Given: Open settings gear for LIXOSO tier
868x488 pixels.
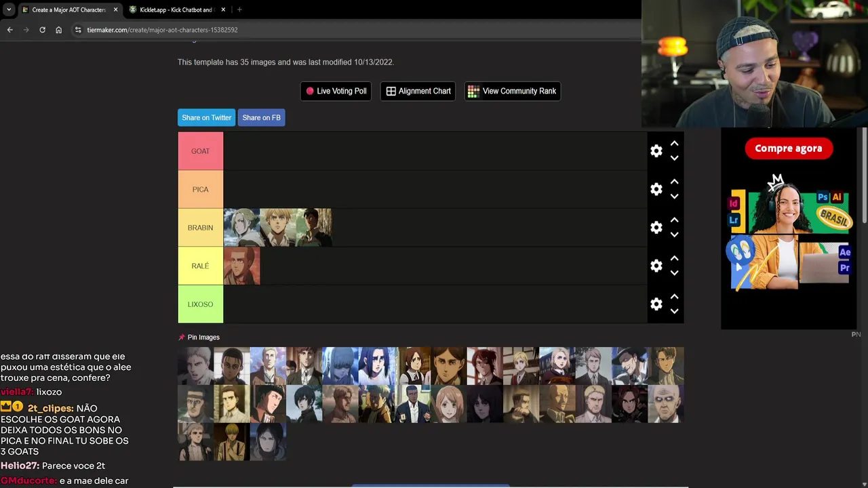Looking at the screenshot, I should pyautogui.click(x=656, y=304).
